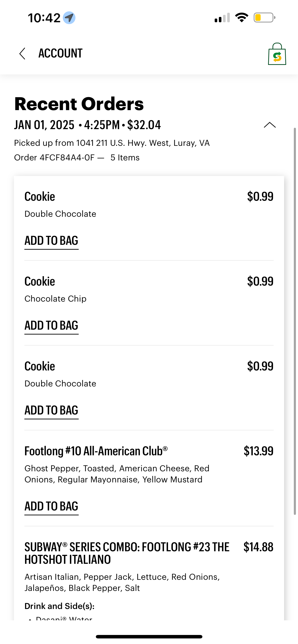Tap the pickup address text

tap(112, 143)
